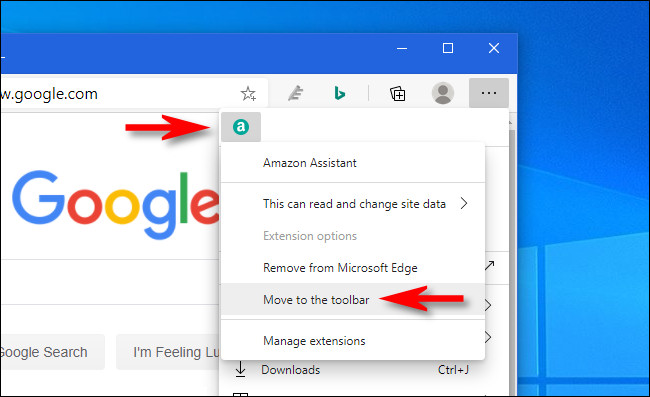
Task: Close the Edge window
Action: click(x=494, y=48)
